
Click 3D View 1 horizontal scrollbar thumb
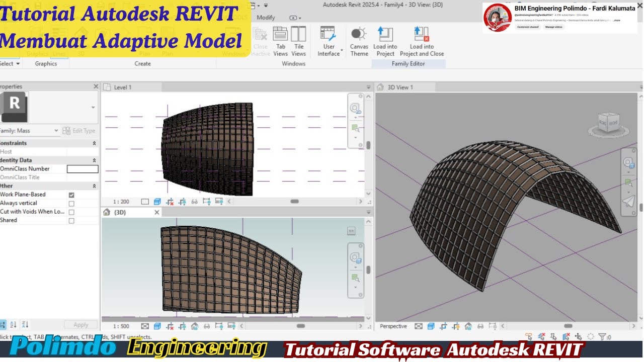[x=569, y=326]
